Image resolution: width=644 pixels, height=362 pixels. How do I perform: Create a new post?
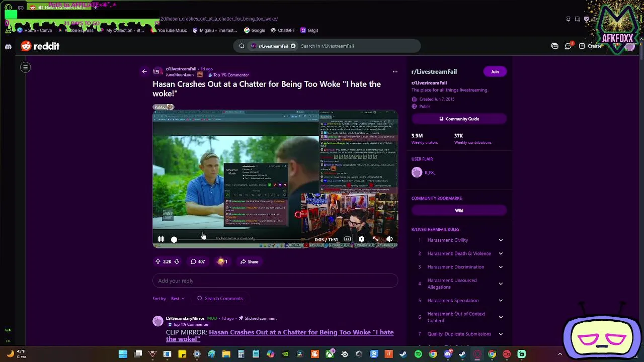[591, 46]
